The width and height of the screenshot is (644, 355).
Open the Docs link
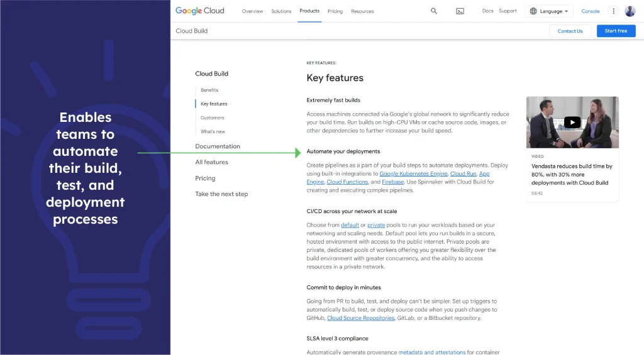(x=487, y=11)
